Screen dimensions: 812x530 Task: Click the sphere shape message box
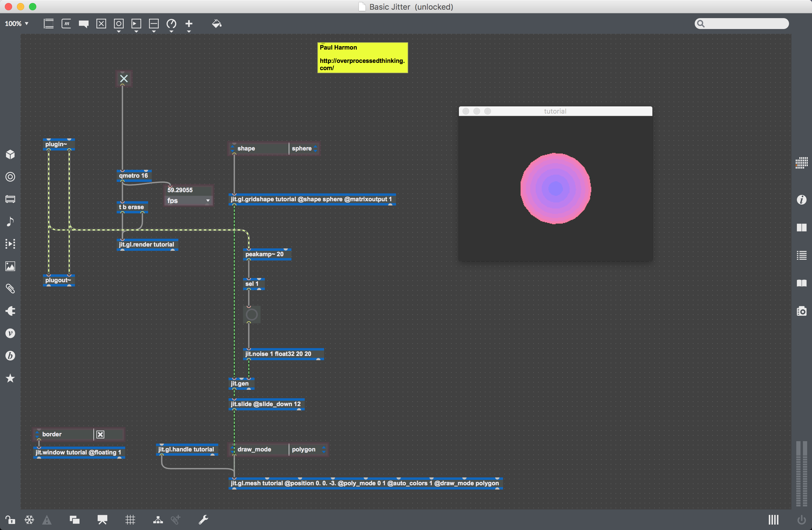click(x=302, y=148)
